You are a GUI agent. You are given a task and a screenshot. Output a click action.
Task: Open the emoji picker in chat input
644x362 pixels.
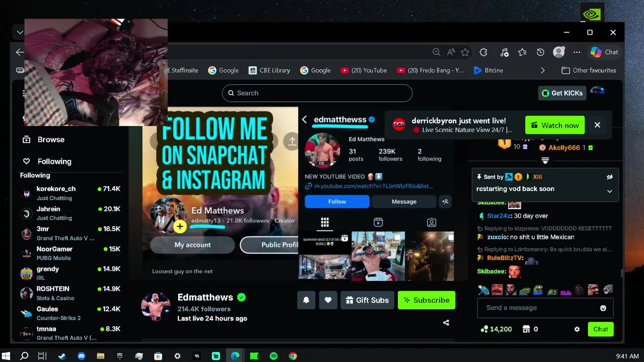[603, 308]
